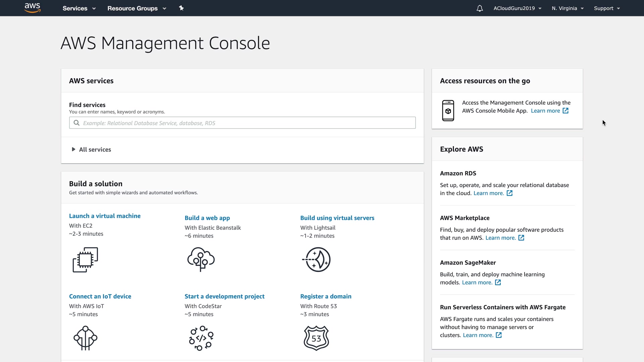Click the AWS IoT device icon
Image resolution: width=644 pixels, height=362 pixels.
[85, 338]
